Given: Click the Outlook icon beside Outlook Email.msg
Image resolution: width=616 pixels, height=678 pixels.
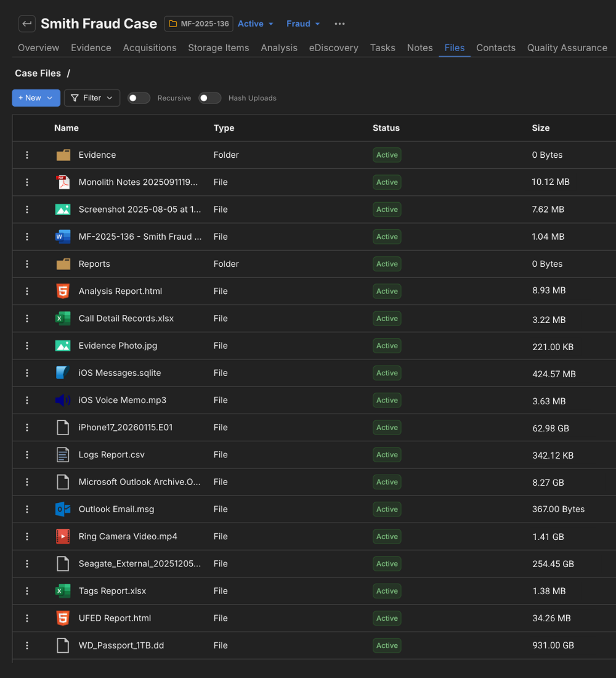Looking at the screenshot, I should [63, 509].
